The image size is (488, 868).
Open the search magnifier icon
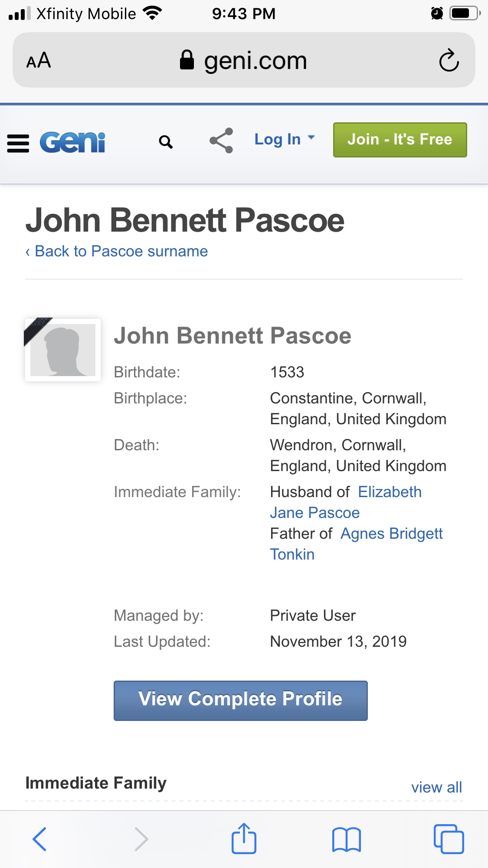click(x=166, y=142)
